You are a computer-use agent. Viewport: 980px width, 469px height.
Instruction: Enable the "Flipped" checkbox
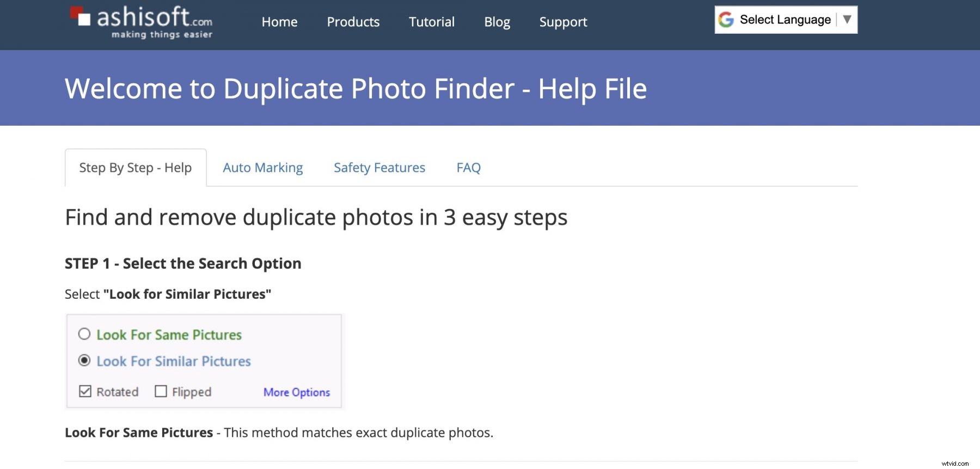point(161,391)
